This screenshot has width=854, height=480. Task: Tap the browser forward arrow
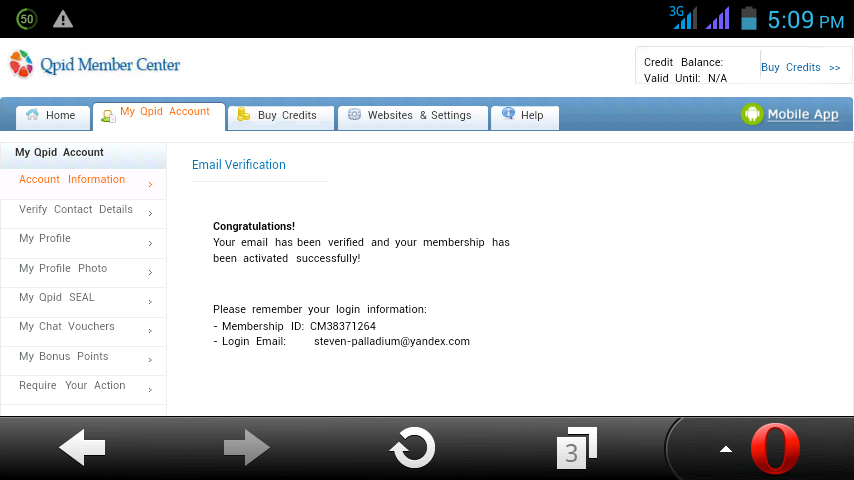pos(247,448)
